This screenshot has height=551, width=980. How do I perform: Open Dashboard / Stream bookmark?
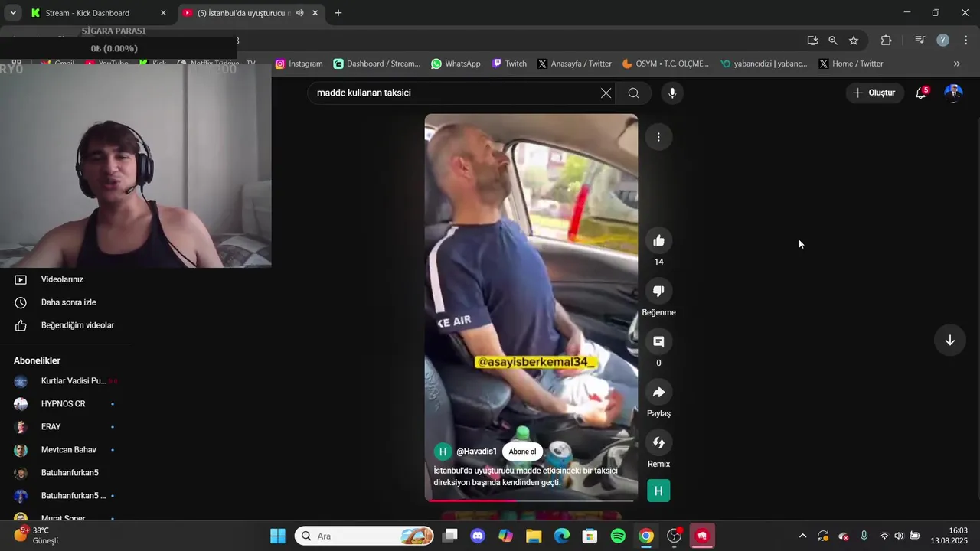click(377, 64)
